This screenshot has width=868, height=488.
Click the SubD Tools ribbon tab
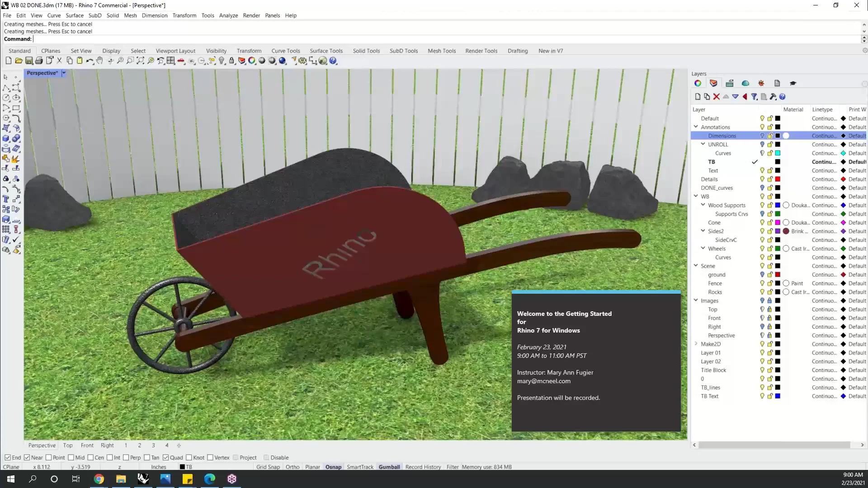point(404,51)
